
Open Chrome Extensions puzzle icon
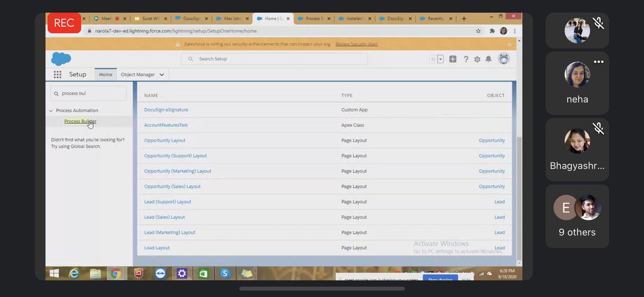click(492, 31)
